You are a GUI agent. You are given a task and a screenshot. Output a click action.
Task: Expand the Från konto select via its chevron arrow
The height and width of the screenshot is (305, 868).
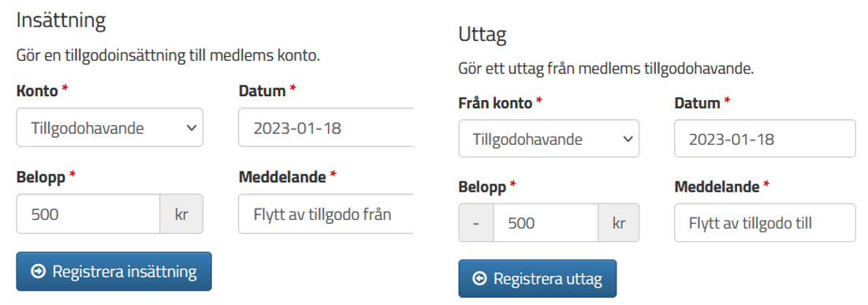pos(628,139)
